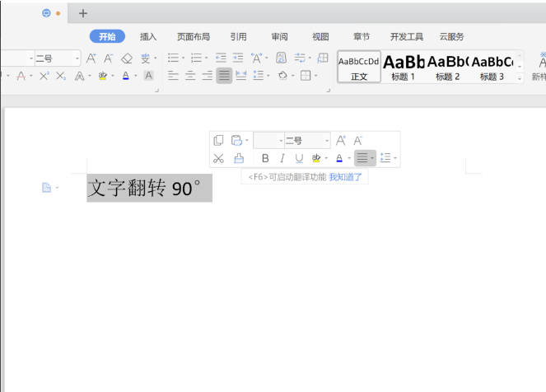This screenshot has height=392, width=546.
Task: Click ribbon Shrink Font A- icon
Action: 109,58
